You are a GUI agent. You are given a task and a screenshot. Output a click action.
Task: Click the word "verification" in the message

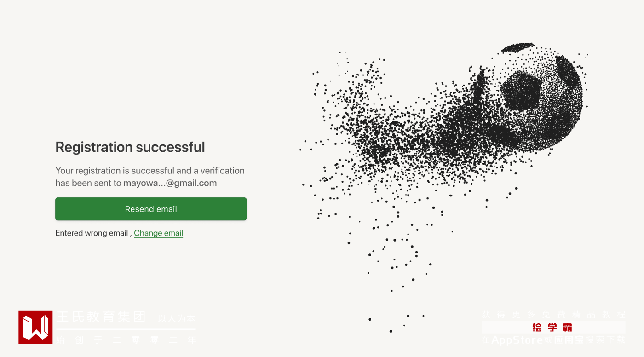(x=222, y=171)
